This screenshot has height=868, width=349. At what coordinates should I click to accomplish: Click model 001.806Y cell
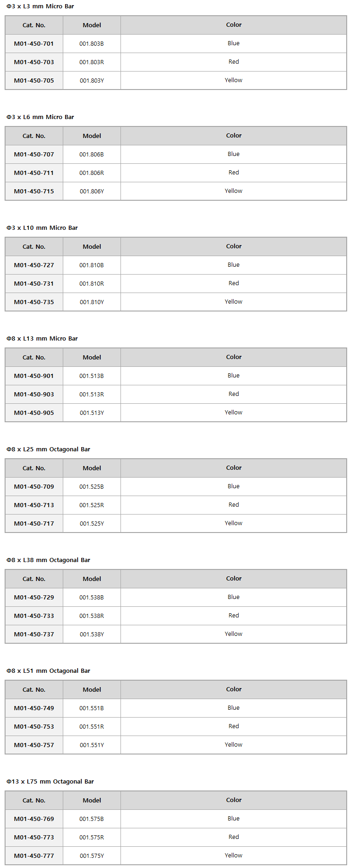[91, 192]
